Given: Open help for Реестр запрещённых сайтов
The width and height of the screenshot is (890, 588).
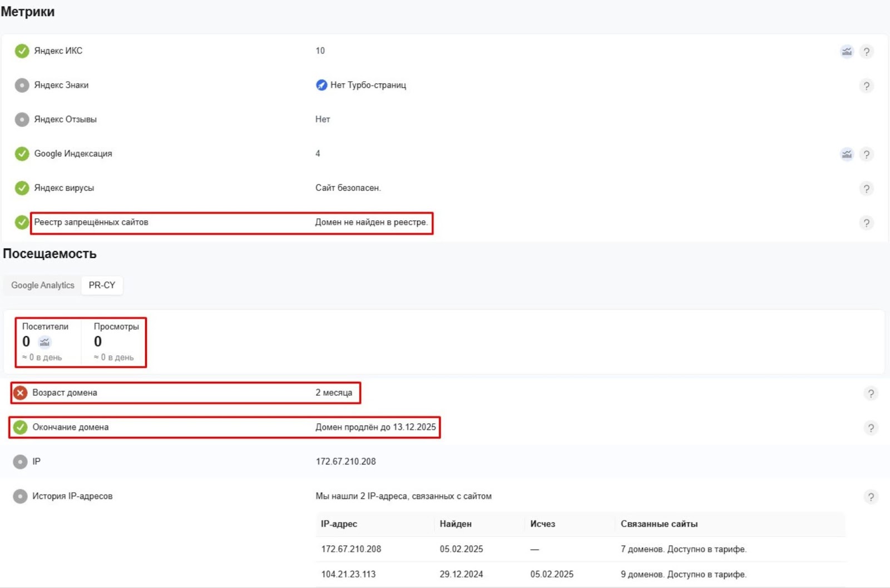Looking at the screenshot, I should point(866,223).
